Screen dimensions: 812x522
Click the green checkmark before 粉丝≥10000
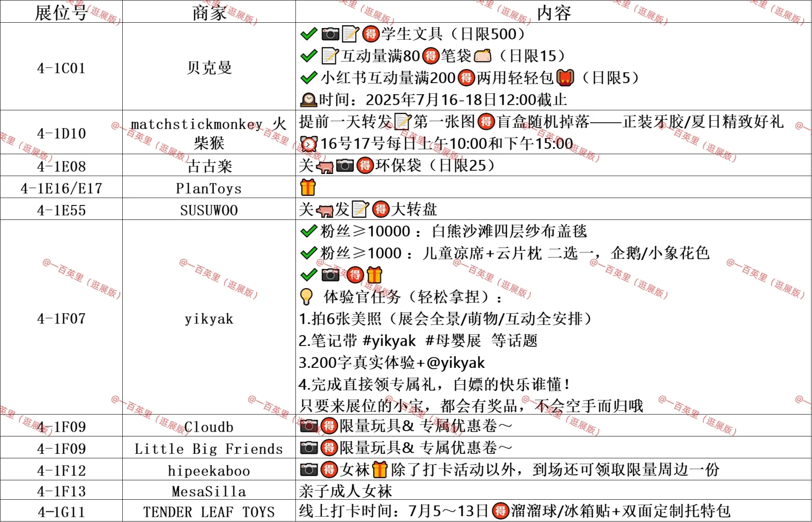click(x=309, y=232)
